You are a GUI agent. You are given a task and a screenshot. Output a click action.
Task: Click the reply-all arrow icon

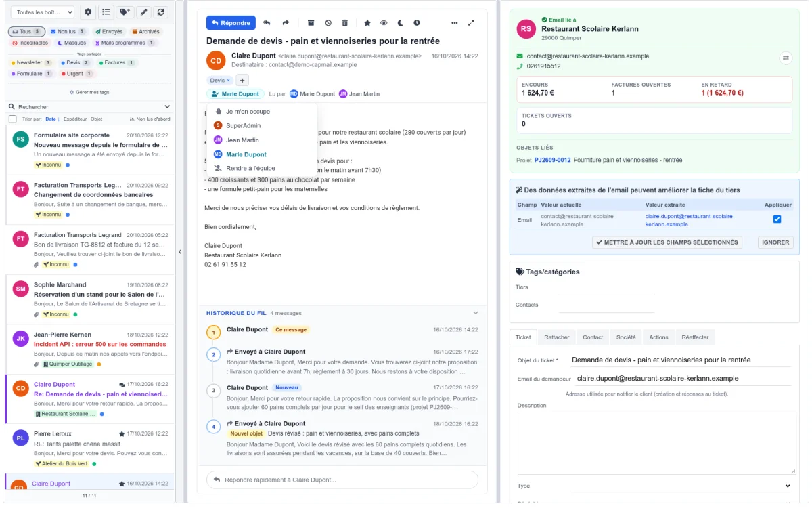tap(267, 23)
